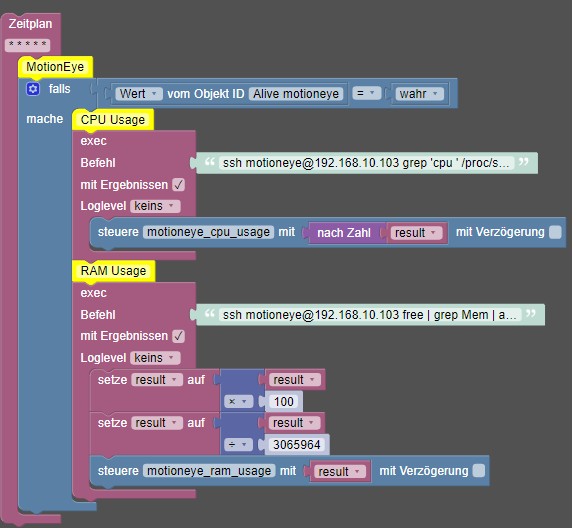Enable 'mit Verzögerung' for motioneye_ram_usage
The image size is (572, 528).
(x=479, y=471)
